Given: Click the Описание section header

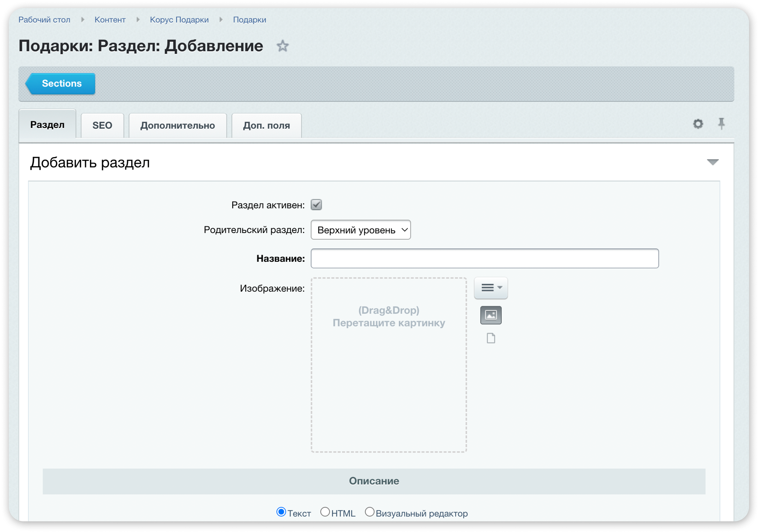Looking at the screenshot, I should (374, 481).
